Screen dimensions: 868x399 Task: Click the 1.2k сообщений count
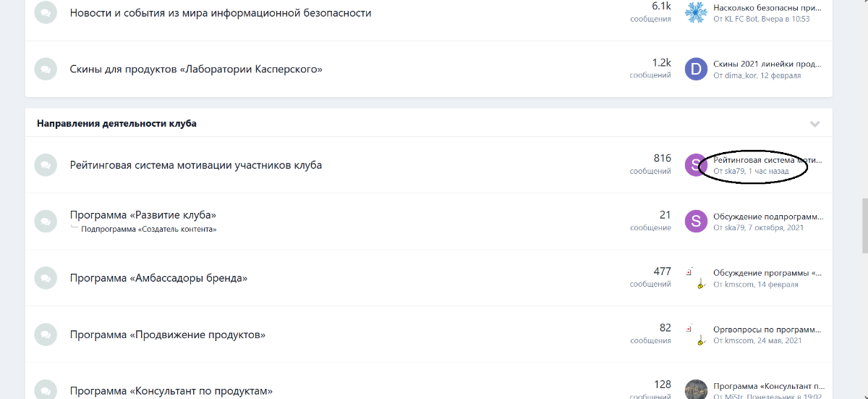[x=650, y=68]
